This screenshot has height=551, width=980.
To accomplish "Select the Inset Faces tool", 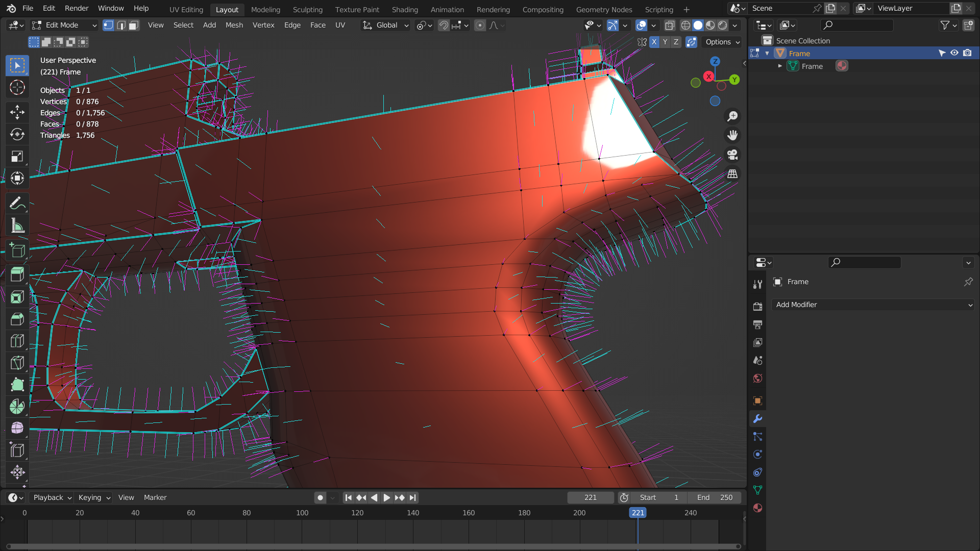I will click(17, 297).
